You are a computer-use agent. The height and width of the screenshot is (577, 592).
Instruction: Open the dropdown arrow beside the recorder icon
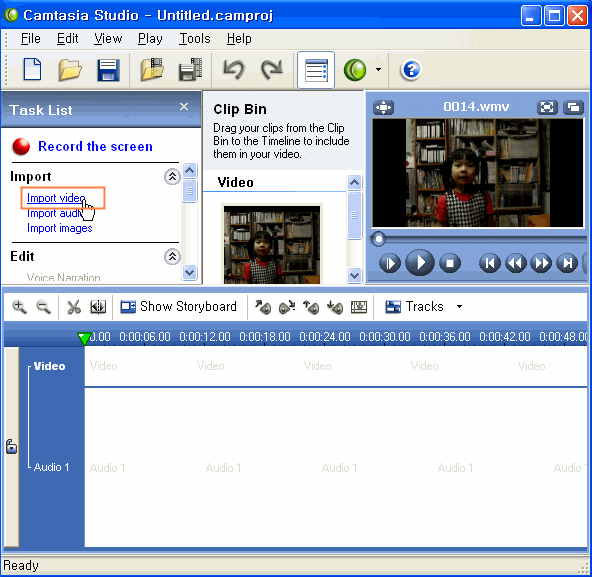pyautogui.click(x=378, y=69)
